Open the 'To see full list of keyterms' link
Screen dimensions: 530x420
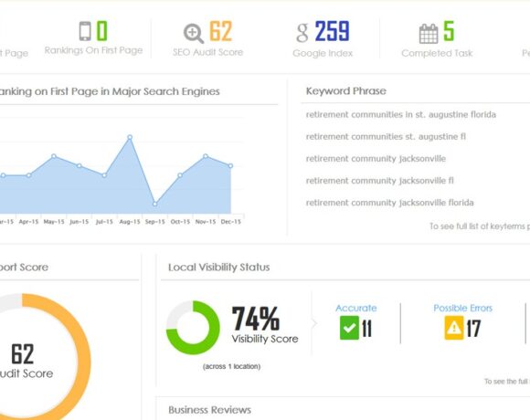[480, 226]
